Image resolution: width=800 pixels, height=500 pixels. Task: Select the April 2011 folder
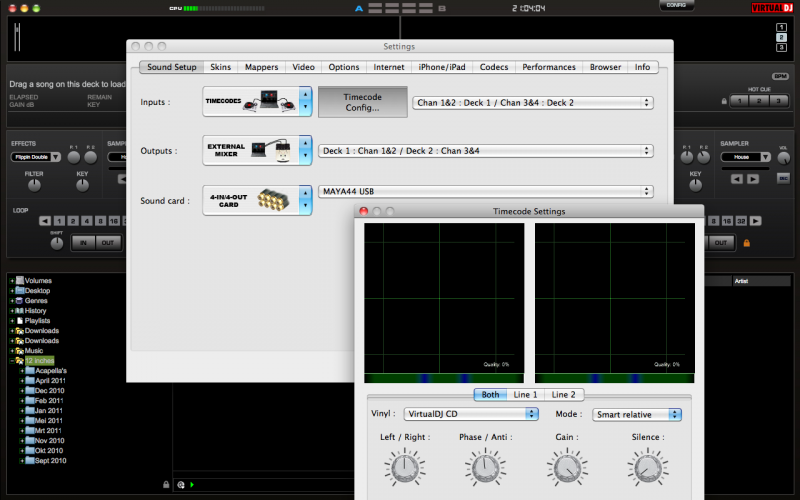tap(50, 381)
